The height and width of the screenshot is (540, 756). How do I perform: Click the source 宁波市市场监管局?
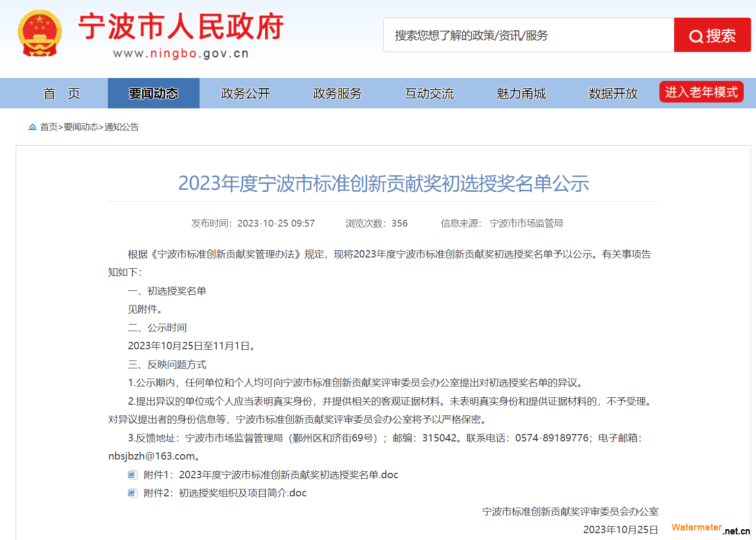coord(527,223)
